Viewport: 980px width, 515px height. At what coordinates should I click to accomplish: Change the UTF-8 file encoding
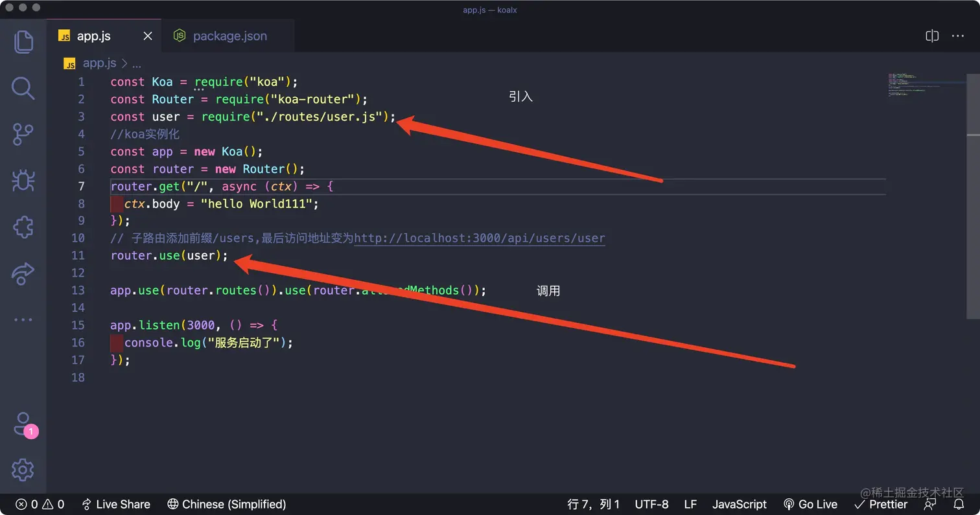(x=651, y=504)
